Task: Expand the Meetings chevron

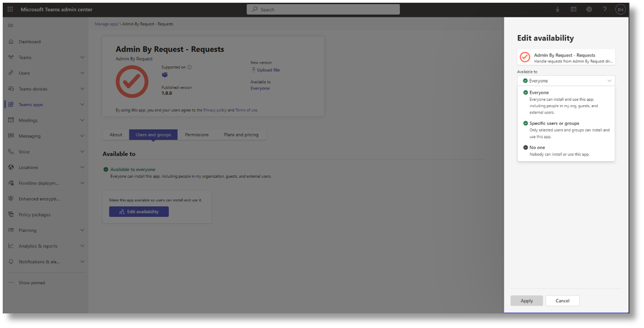Action: (x=82, y=120)
